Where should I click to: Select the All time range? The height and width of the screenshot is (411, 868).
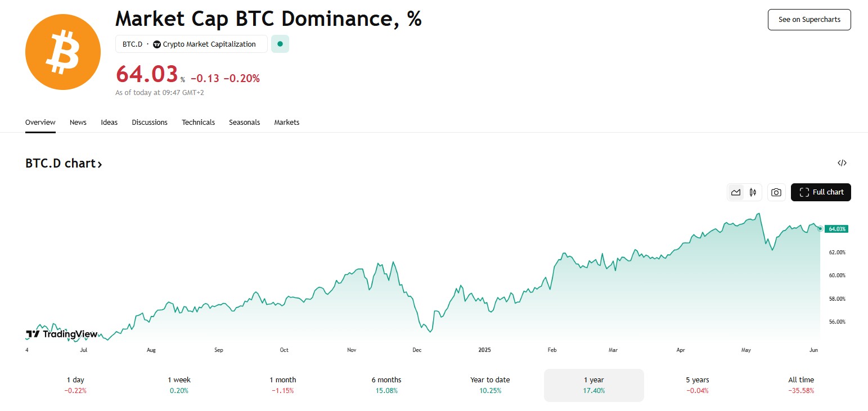(x=801, y=385)
